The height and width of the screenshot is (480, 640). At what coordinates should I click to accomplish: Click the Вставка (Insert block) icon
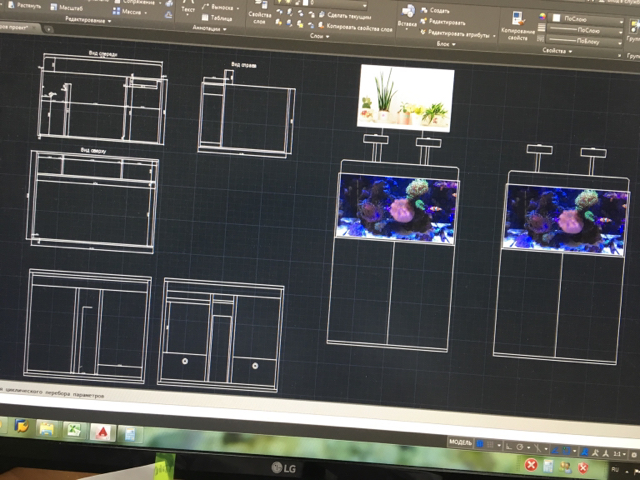[406, 11]
